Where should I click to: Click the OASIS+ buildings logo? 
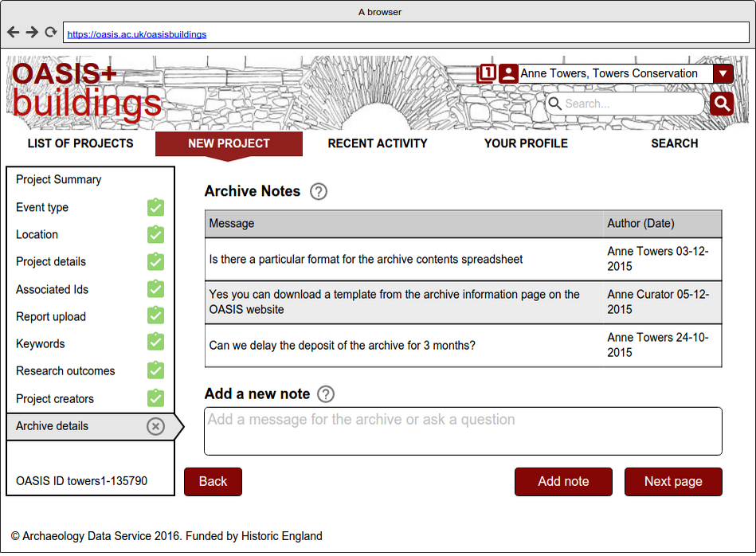87,95
